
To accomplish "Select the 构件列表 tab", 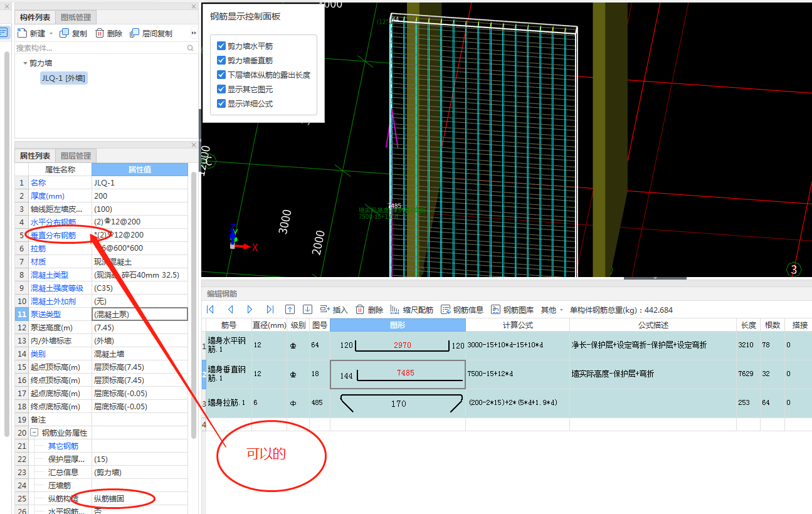I will click(35, 18).
